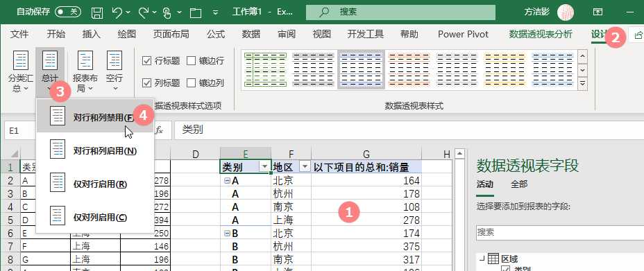Screen dimensions: 644x271
Task: Toggle the AutoSave (自动保存) switch
Action: point(68,12)
